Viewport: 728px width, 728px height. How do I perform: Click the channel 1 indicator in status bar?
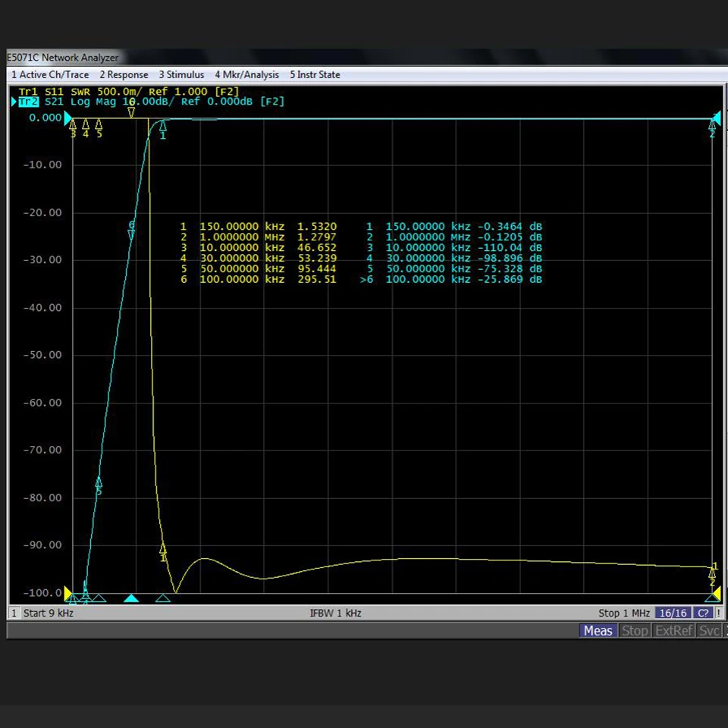[x=14, y=613]
